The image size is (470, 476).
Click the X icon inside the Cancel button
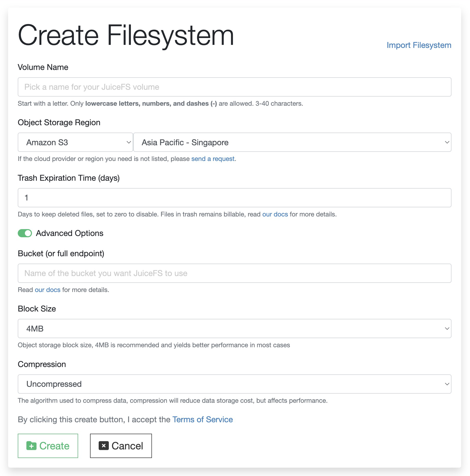(103, 446)
